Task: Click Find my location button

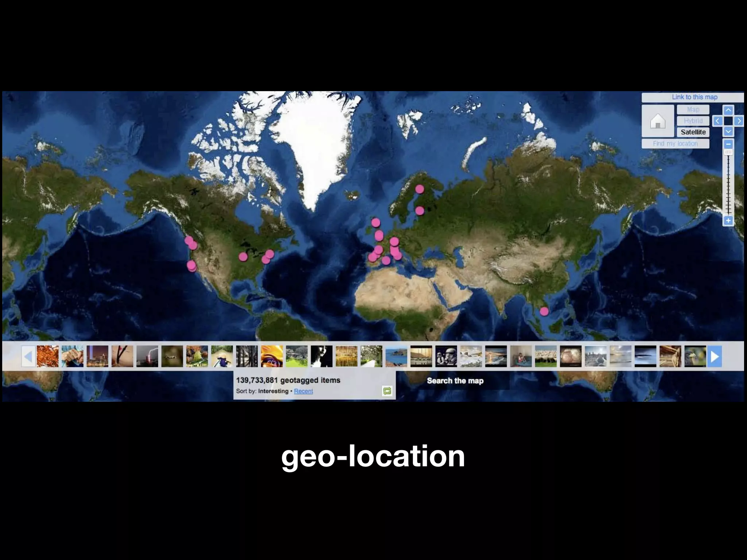Action: point(675,144)
